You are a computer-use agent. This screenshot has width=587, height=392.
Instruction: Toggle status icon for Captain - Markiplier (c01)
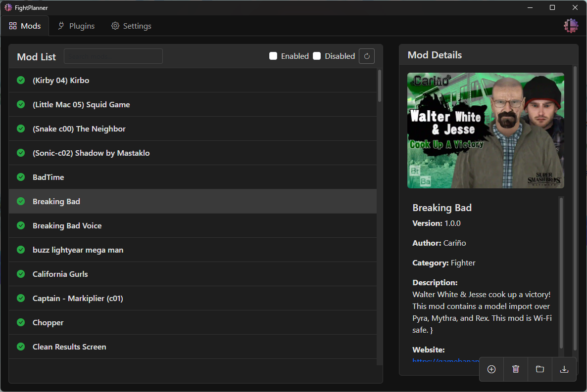tap(21, 298)
